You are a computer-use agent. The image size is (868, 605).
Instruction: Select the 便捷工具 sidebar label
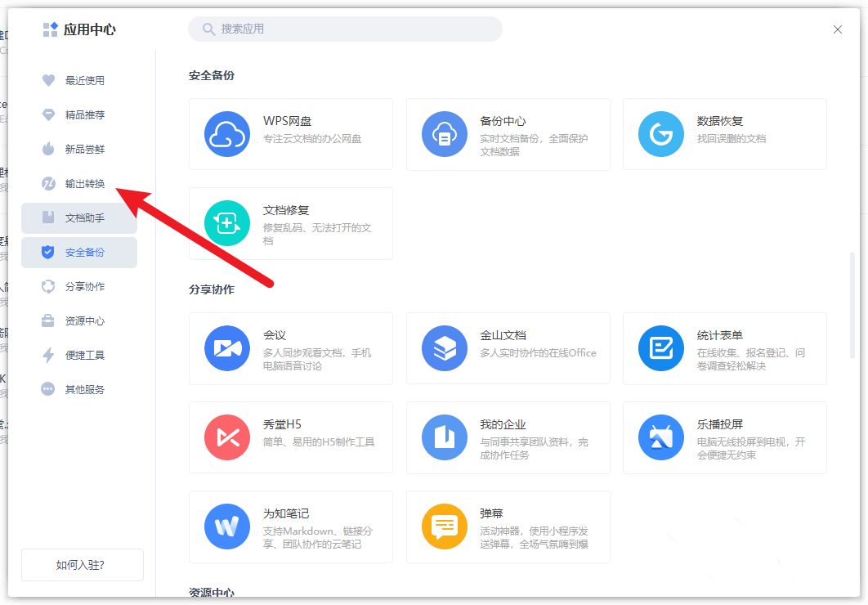pos(85,356)
